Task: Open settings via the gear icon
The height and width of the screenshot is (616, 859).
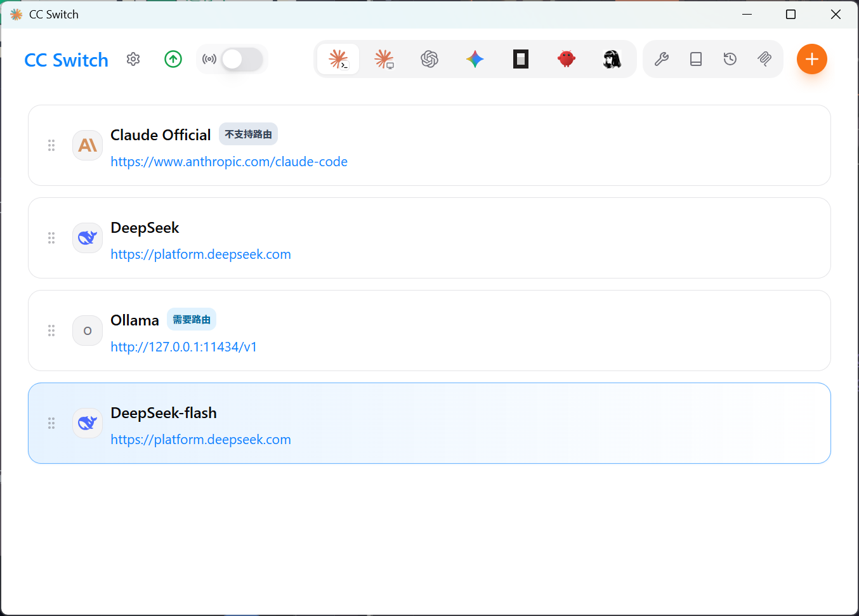Action: [133, 59]
